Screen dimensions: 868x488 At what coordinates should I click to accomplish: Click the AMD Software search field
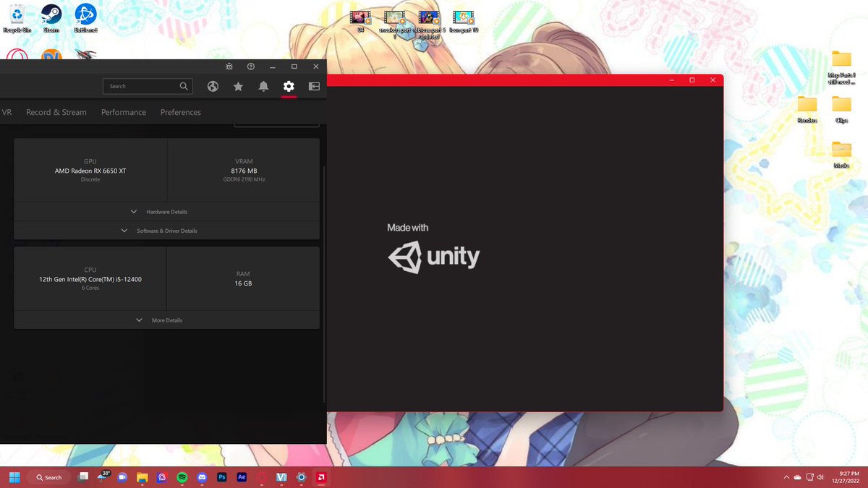point(148,86)
